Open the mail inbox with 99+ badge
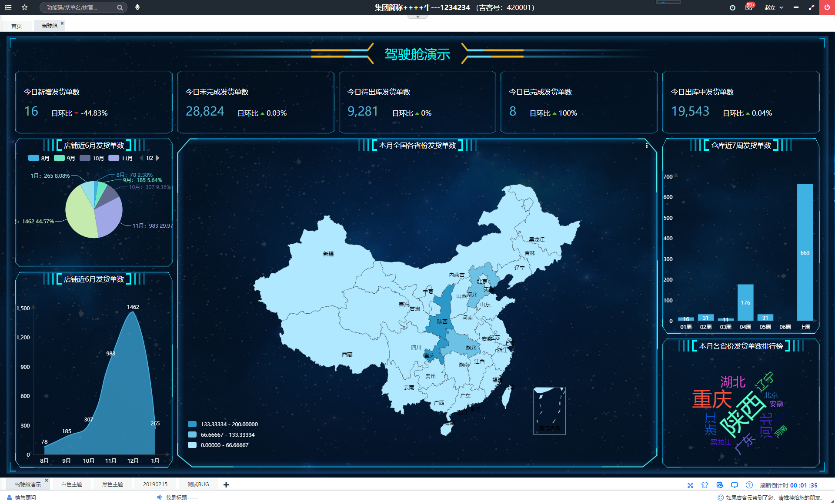Screen dimensions: 835x504 point(749,7)
